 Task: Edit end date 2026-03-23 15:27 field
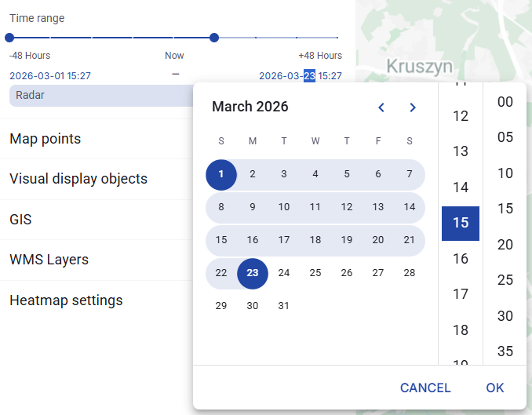301,75
